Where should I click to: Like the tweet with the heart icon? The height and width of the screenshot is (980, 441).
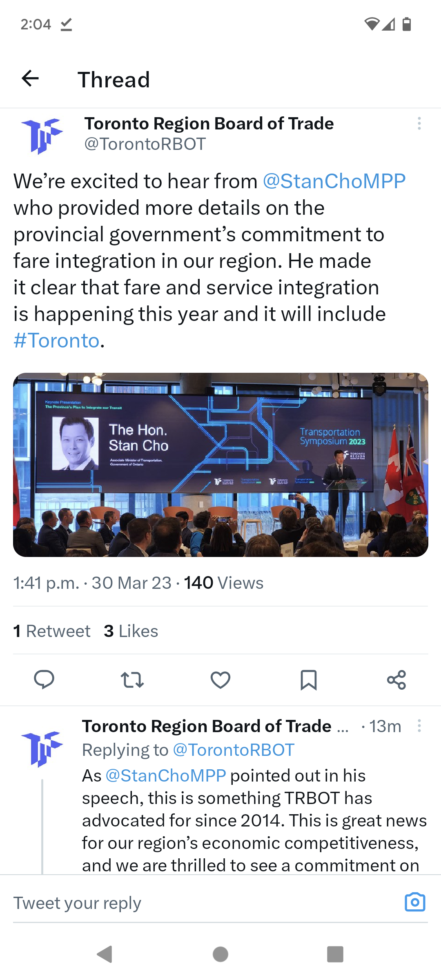click(x=220, y=679)
